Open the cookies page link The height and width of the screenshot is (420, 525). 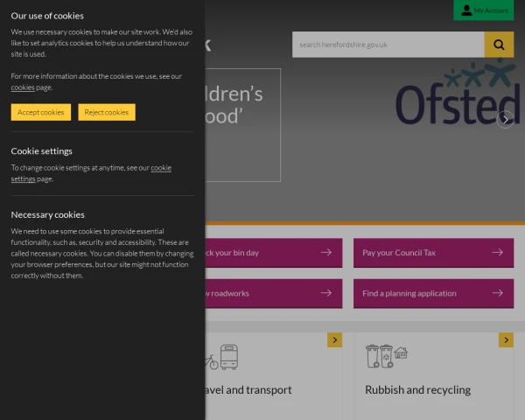pyautogui.click(x=23, y=87)
